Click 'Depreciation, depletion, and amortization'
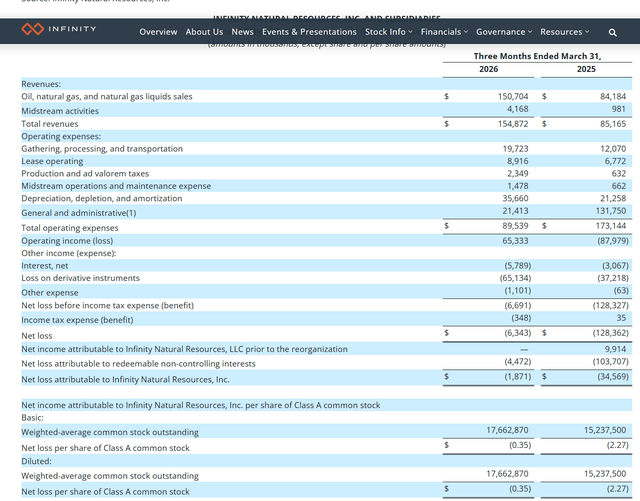 [102, 198]
